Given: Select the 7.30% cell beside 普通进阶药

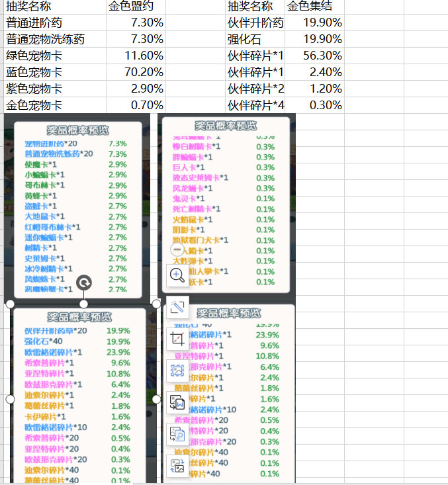Looking at the screenshot, I should click(136, 22).
